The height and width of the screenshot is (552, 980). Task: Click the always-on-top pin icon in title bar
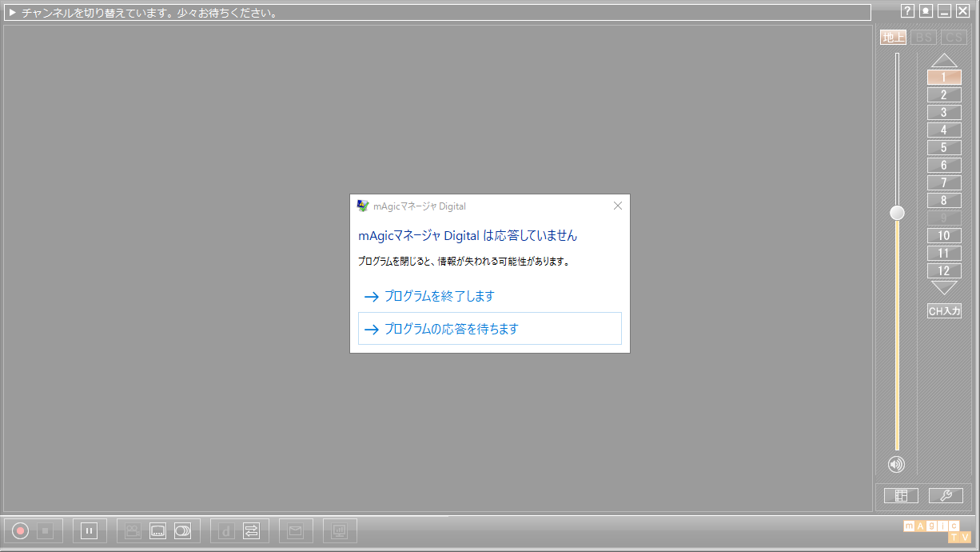(926, 11)
